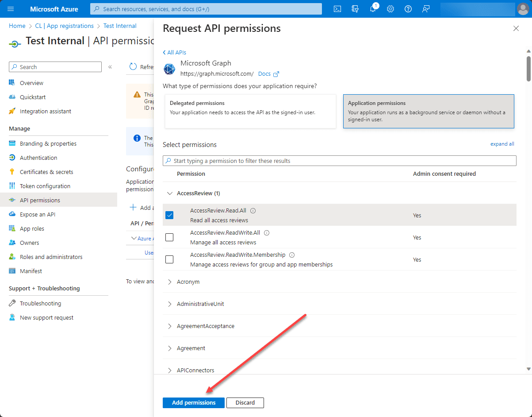
Task: Launch Cloud Shell from top bar
Action: tap(337, 9)
